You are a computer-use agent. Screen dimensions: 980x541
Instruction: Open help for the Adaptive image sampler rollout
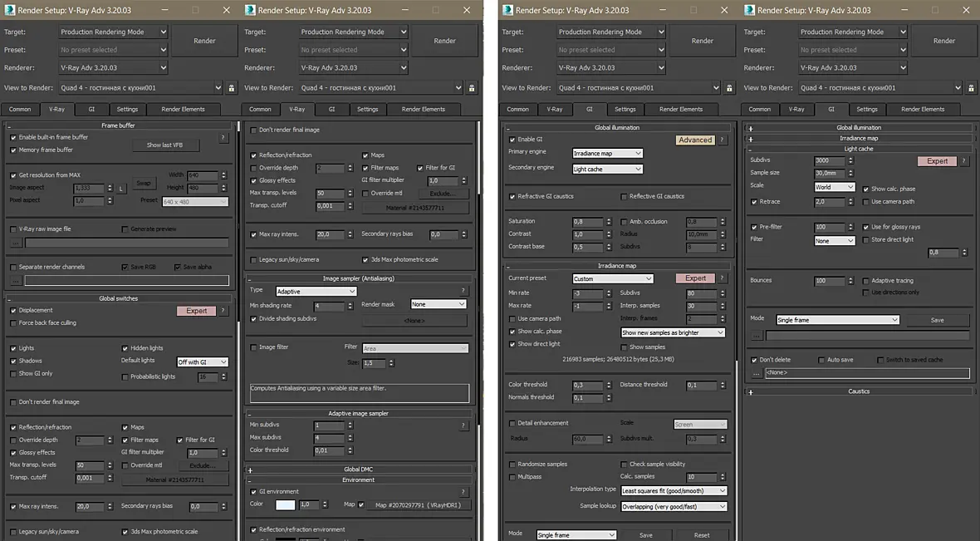pyautogui.click(x=463, y=425)
